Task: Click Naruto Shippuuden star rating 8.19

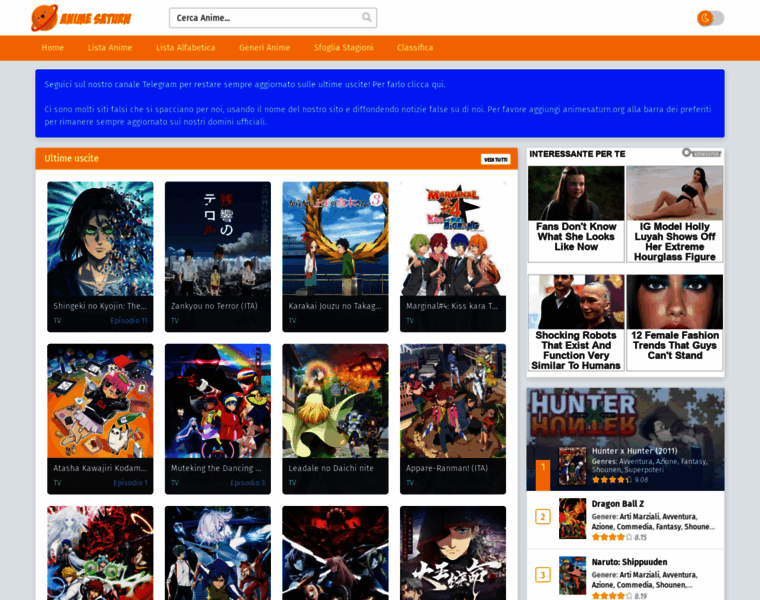Action: point(619,596)
